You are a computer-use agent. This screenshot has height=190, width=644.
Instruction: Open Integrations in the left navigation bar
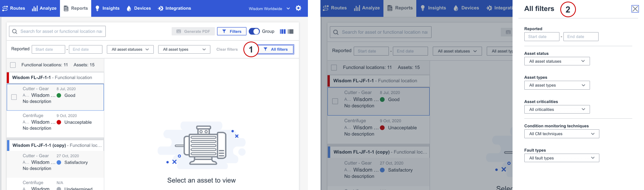coord(174,8)
